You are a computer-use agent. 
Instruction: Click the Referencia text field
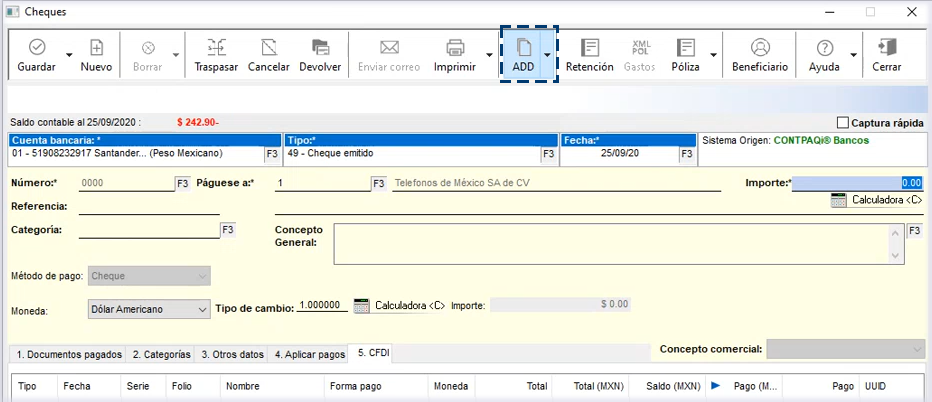(148, 207)
